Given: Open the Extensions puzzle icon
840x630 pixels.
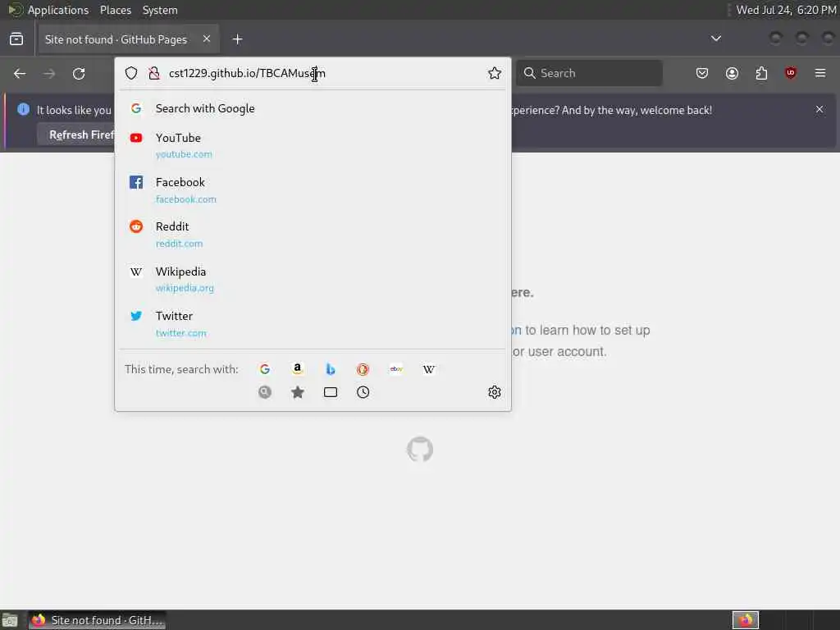Looking at the screenshot, I should tap(761, 73).
